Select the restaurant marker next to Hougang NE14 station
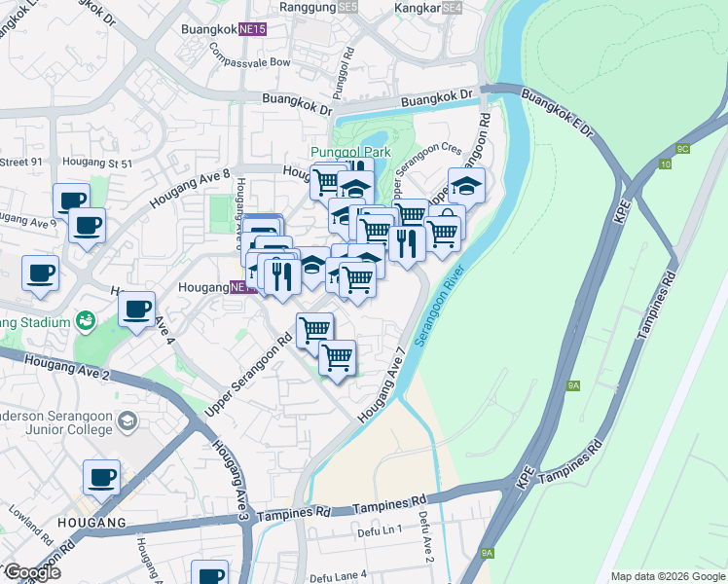 pyautogui.click(x=283, y=278)
